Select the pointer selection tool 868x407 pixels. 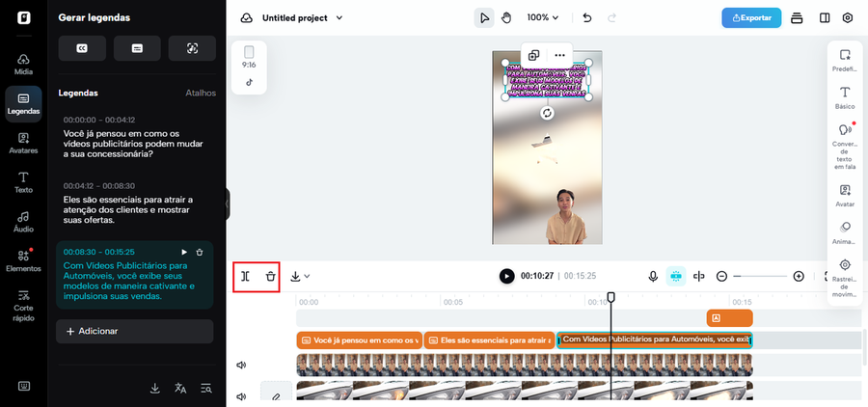click(484, 18)
